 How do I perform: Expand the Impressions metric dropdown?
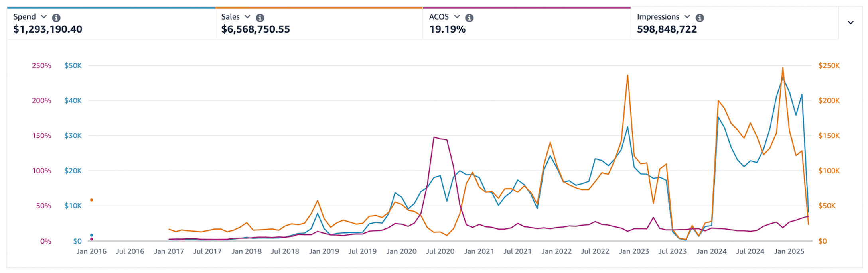[687, 17]
